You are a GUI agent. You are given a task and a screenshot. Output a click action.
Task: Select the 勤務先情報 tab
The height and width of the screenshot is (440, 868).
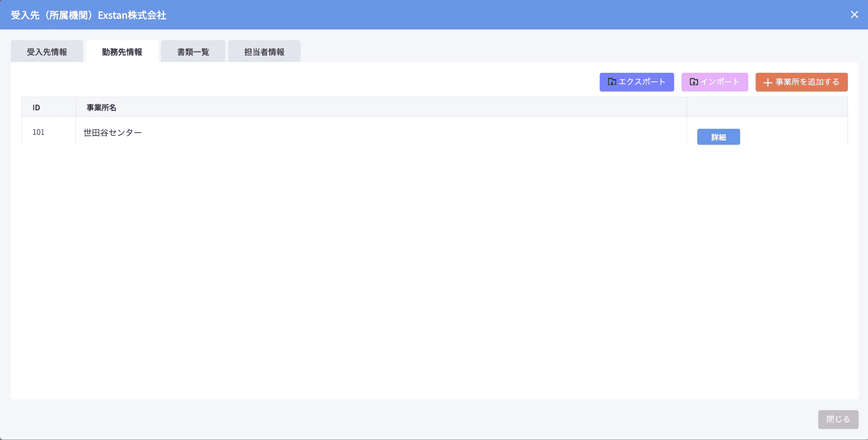[122, 52]
